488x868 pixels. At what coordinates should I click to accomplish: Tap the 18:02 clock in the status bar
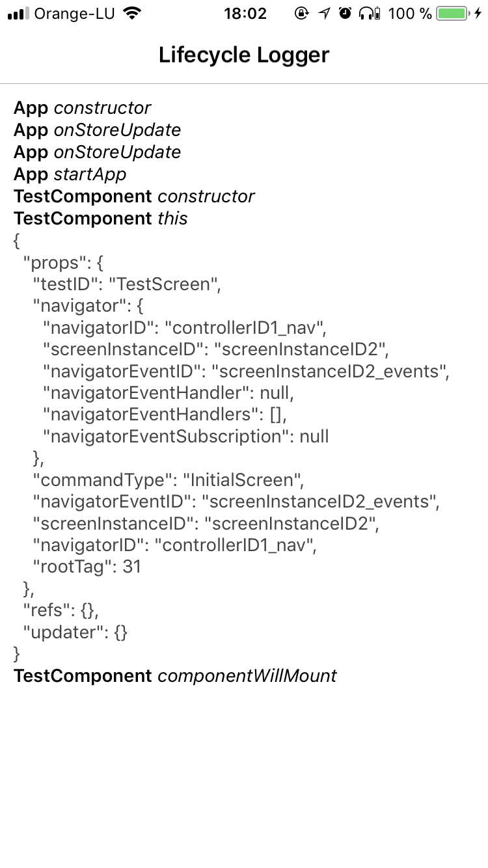pos(246,13)
